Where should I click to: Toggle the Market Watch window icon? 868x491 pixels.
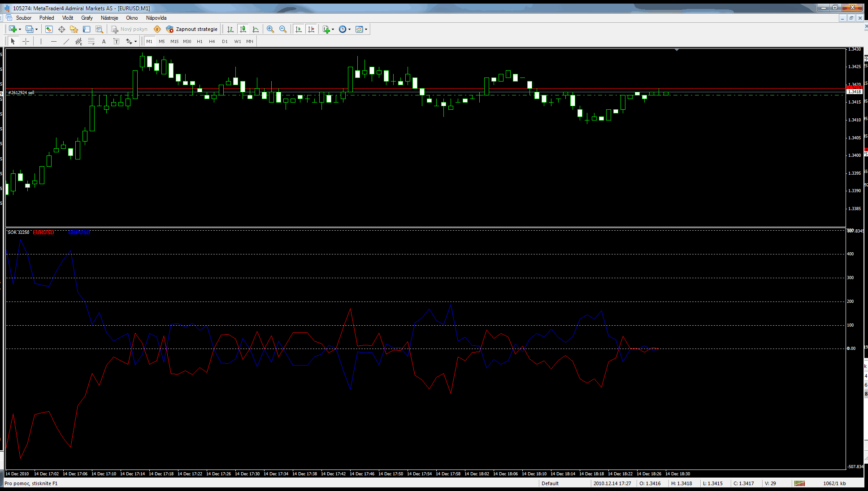pyautogui.click(x=49, y=29)
